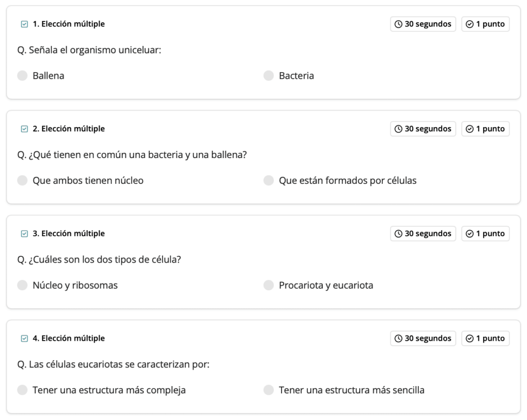Click the '1 punto' badge on question 3
The image size is (527, 420).
click(485, 234)
